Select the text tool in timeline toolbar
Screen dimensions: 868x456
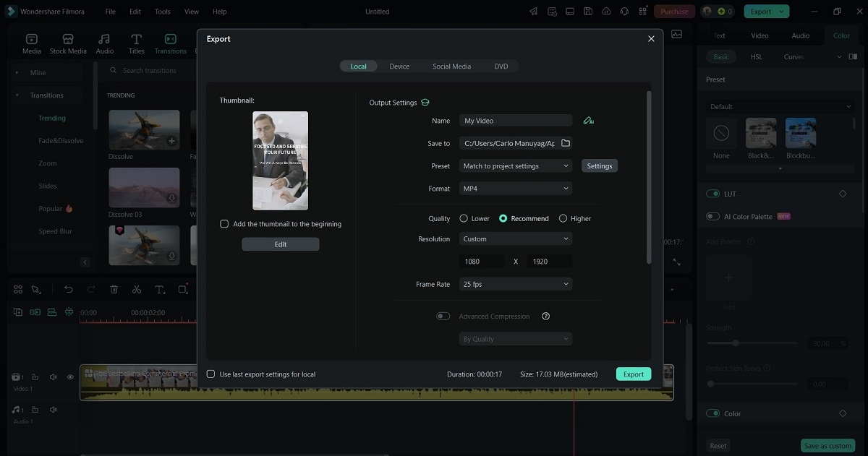(160, 289)
